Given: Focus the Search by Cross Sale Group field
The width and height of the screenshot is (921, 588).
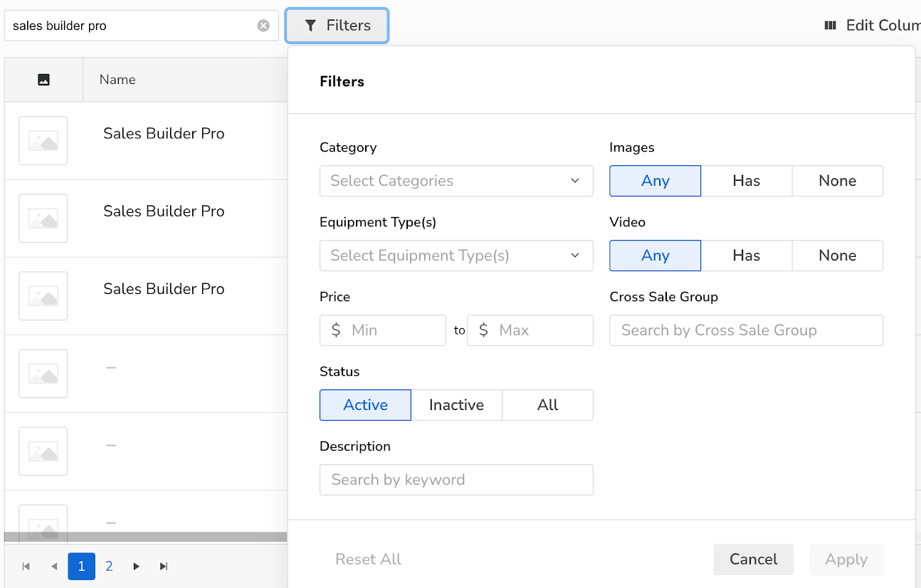Looking at the screenshot, I should pyautogui.click(x=747, y=330).
